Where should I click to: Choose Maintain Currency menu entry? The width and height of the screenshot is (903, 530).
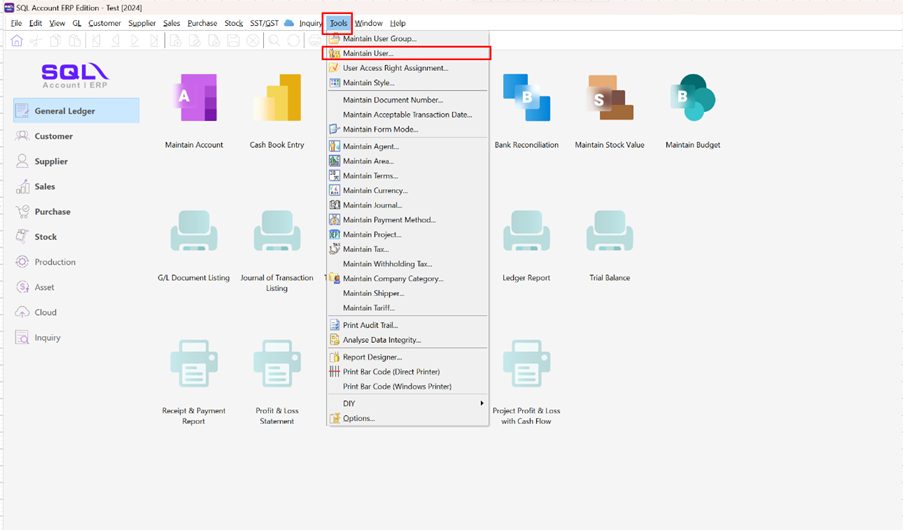click(375, 190)
